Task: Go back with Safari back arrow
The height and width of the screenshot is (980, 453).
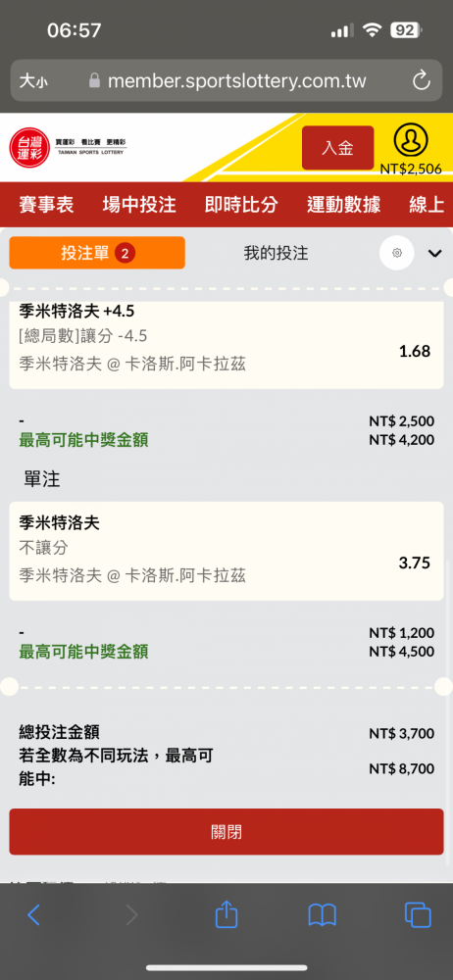Action: [33, 915]
